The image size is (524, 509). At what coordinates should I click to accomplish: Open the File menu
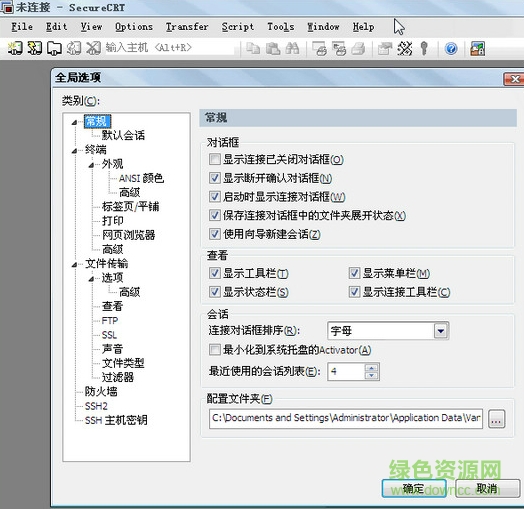pos(22,27)
